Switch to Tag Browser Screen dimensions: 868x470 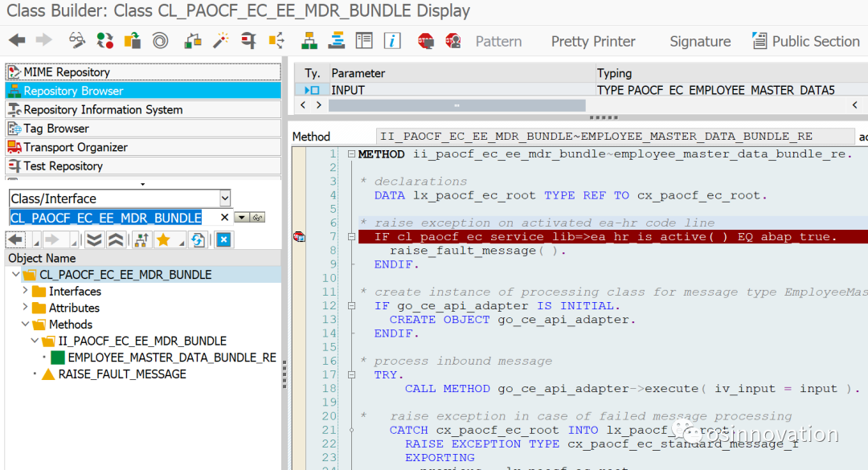tap(143, 129)
